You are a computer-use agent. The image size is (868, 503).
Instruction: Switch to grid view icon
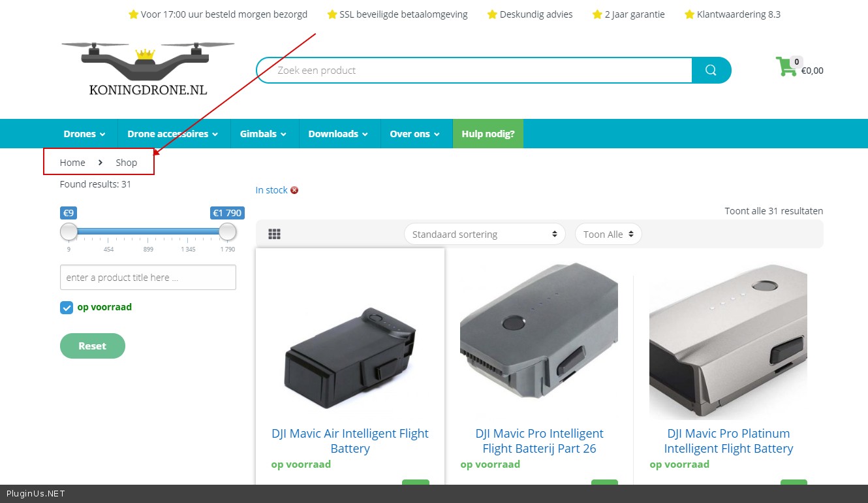click(274, 234)
